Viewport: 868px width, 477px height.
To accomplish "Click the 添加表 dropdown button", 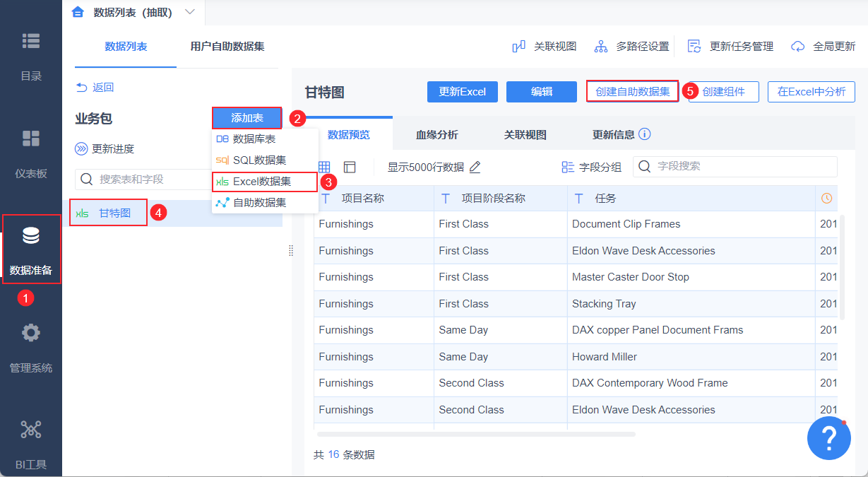I will [x=247, y=118].
